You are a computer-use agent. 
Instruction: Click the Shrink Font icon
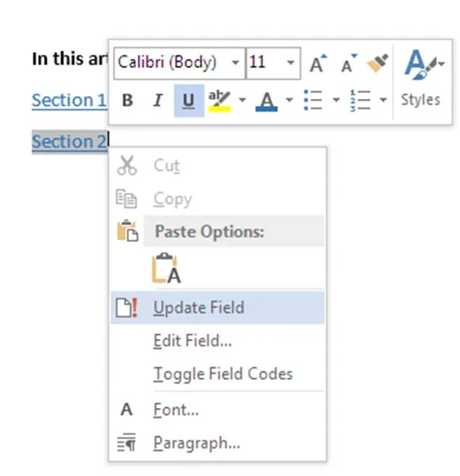click(x=349, y=64)
